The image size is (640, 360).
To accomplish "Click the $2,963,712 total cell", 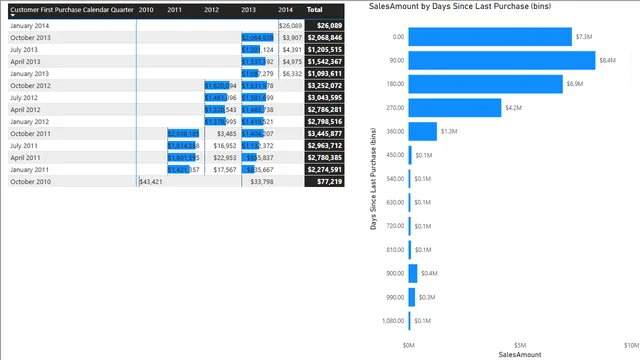I will point(324,146).
